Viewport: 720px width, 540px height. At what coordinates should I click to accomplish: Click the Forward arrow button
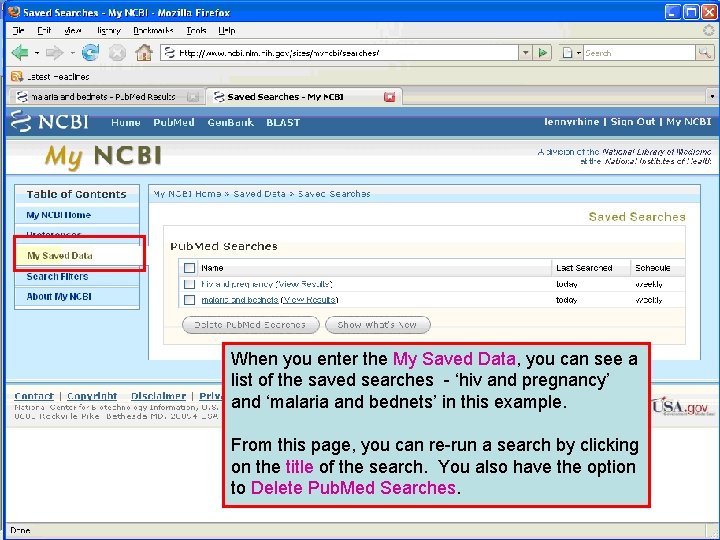tap(55, 53)
